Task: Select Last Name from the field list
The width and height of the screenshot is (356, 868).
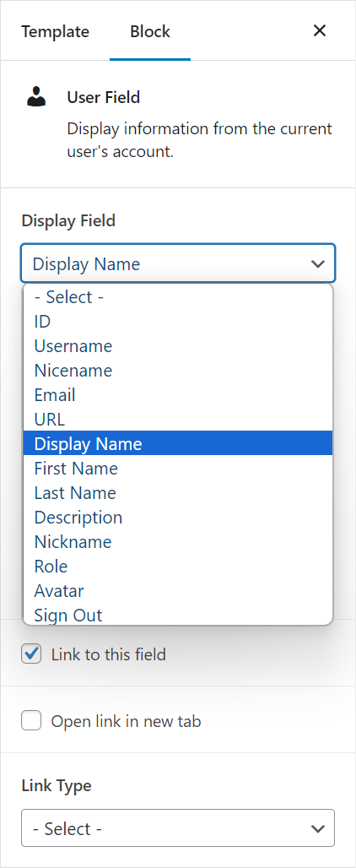Action: point(178,492)
